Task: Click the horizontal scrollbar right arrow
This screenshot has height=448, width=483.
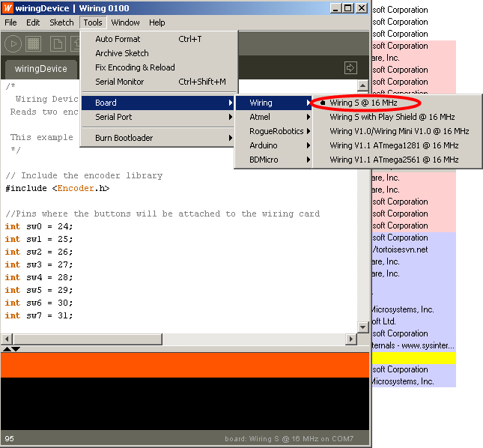Action: [x=350, y=339]
